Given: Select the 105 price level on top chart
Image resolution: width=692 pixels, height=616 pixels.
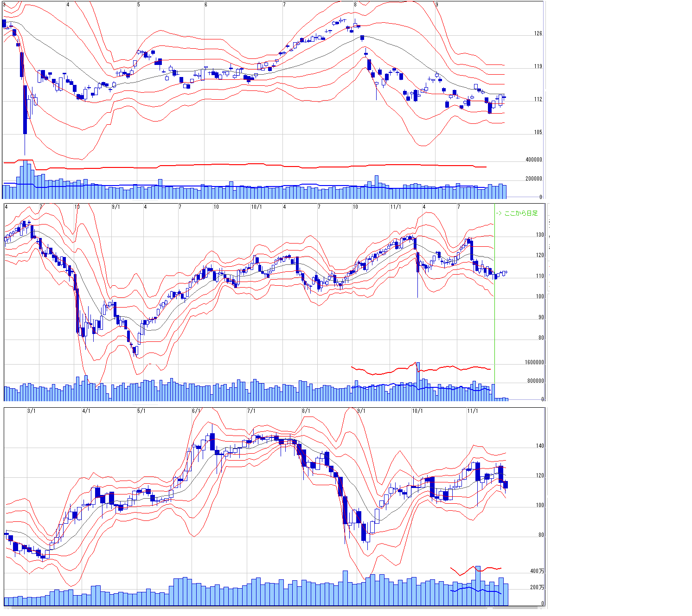Looking at the screenshot, I should pos(538,132).
